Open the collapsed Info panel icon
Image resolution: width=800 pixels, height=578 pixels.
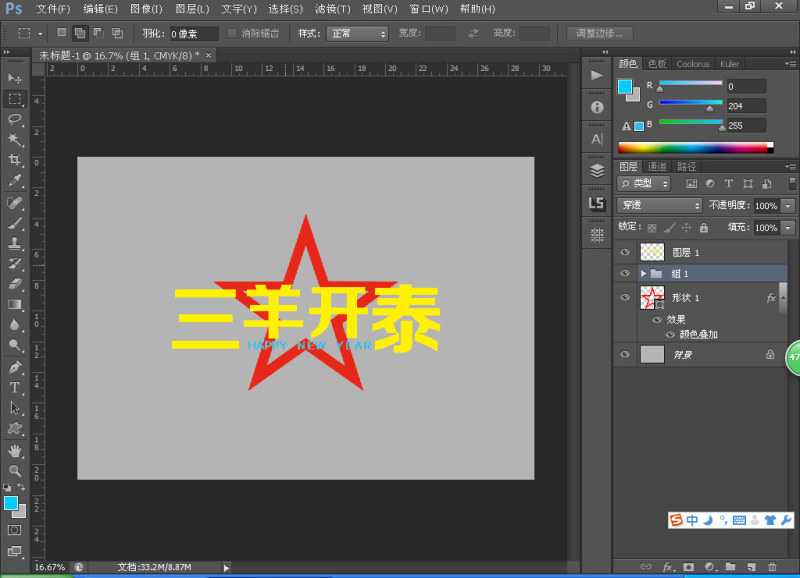(596, 107)
